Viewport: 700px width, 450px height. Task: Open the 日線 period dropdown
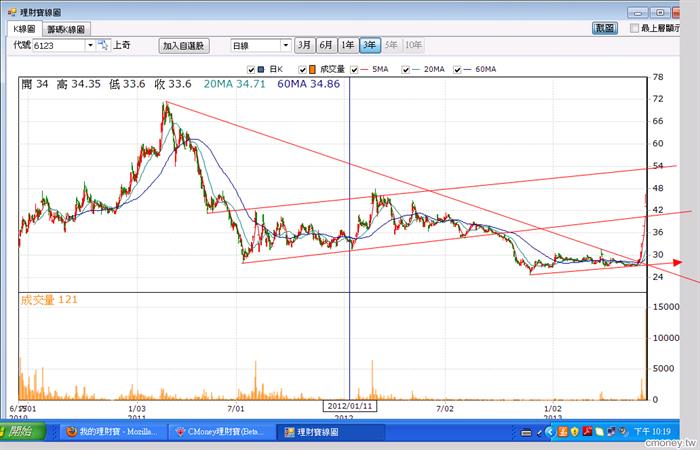coord(286,45)
